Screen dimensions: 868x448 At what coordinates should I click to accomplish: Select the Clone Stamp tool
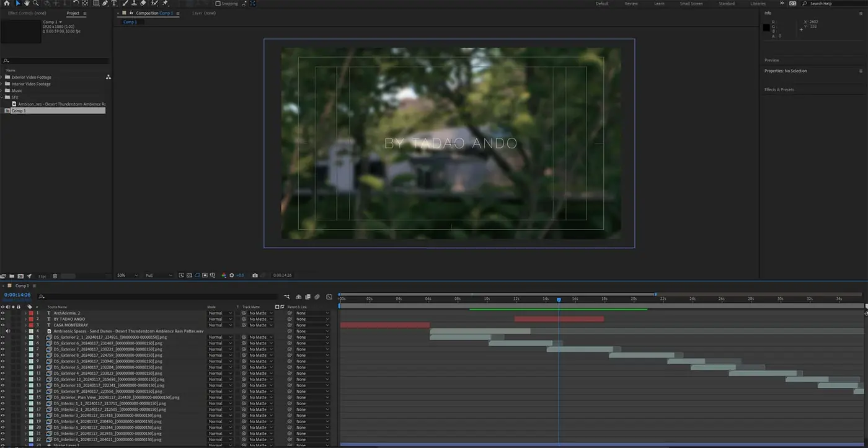[134, 3]
